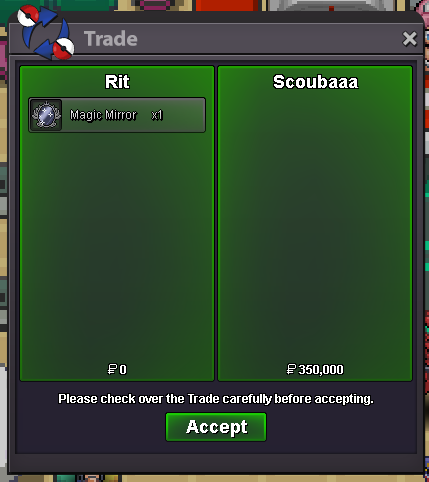
Task: Click the trade warning message text
Action: click(216, 399)
